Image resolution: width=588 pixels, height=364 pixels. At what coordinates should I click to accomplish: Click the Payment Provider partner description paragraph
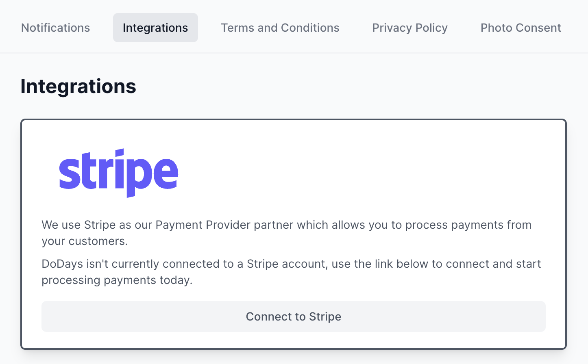(x=286, y=233)
